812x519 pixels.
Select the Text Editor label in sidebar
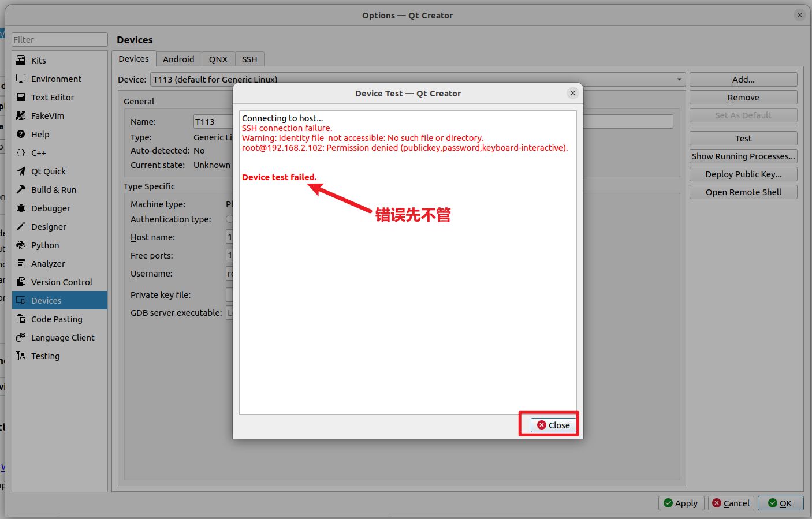tap(53, 97)
